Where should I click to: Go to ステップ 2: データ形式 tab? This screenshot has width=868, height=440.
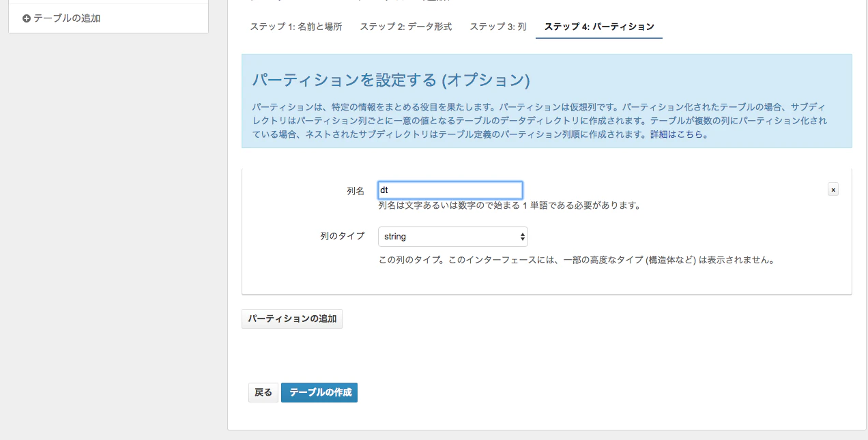pyautogui.click(x=406, y=27)
